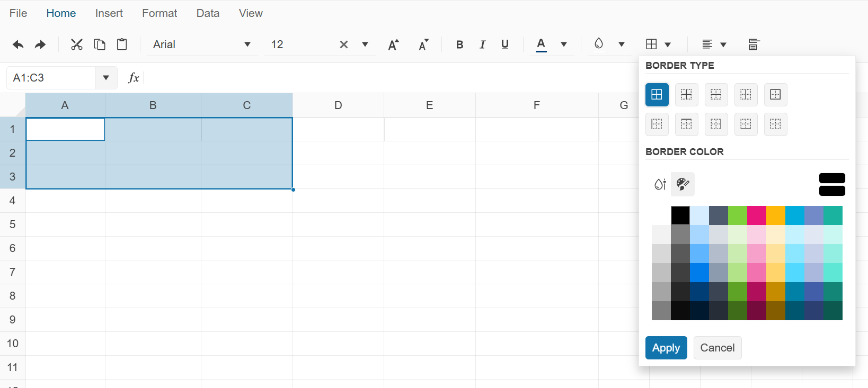The height and width of the screenshot is (388, 868).
Task: Pick the bright green color swatch
Action: [x=737, y=215]
